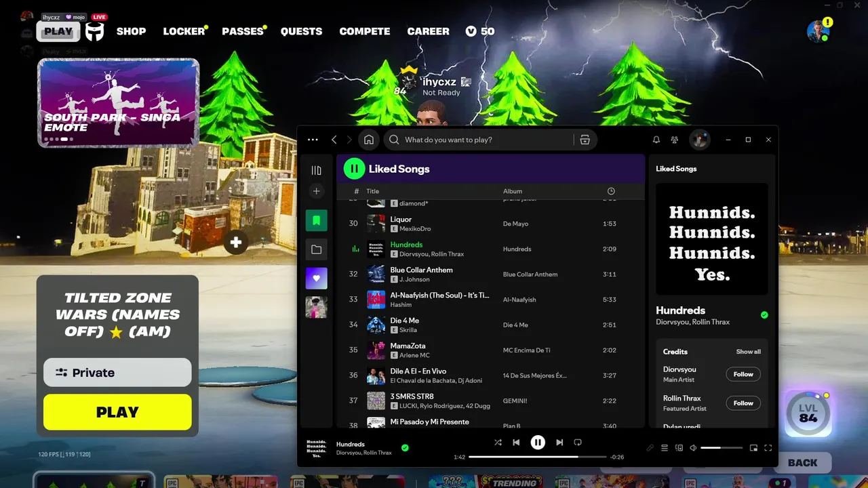Viewport: 868px width, 488px height.
Task: Skip to the next track
Action: [x=559, y=443]
